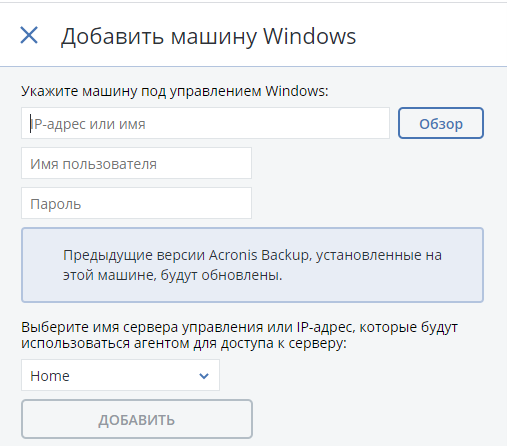The height and width of the screenshot is (446, 507).
Task: Click the ДОБАВИТЬ button
Action: pos(137,419)
